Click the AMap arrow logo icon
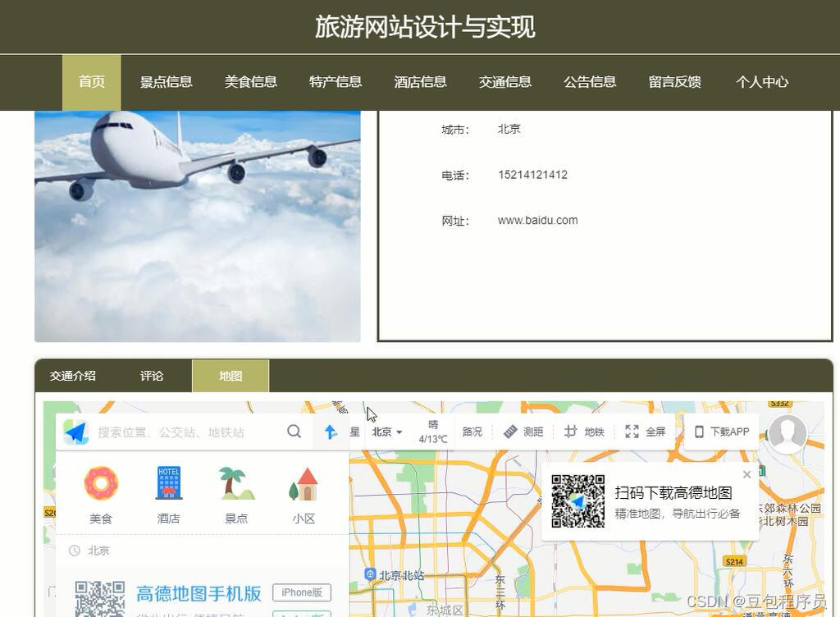 click(x=74, y=432)
